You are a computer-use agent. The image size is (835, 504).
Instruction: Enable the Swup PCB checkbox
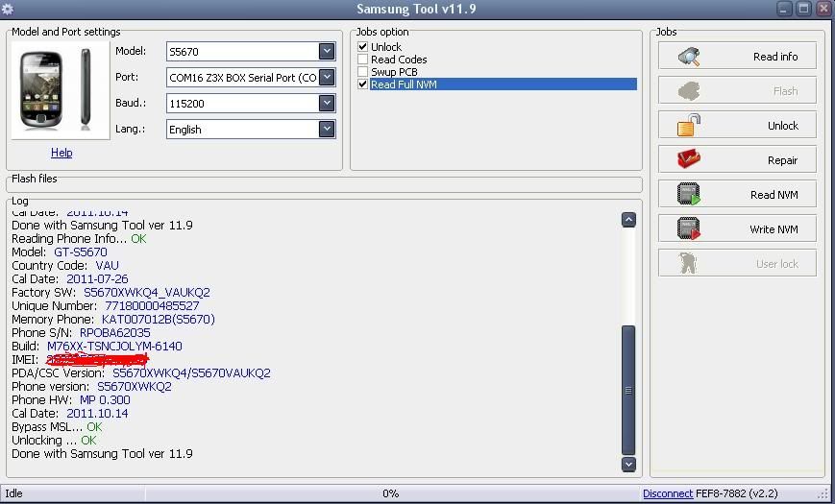[362, 71]
